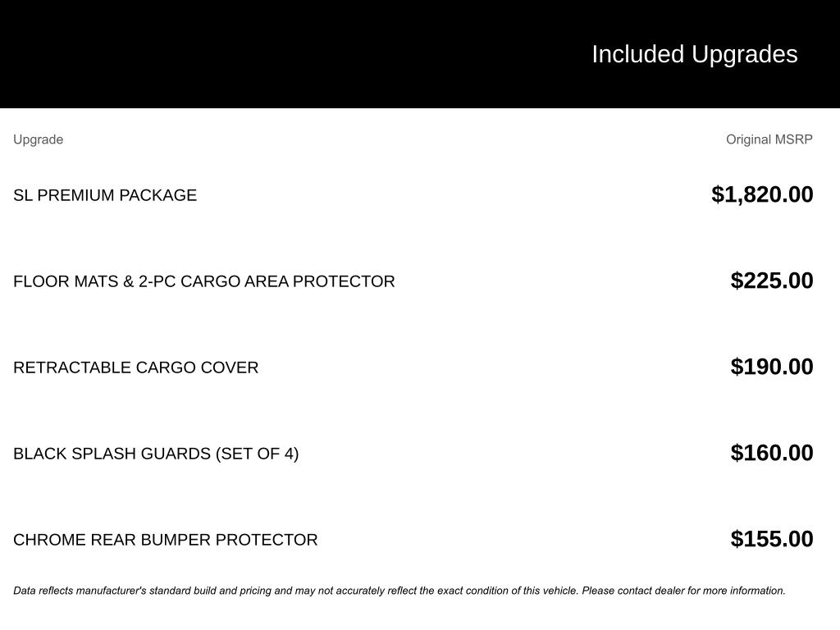Select RETRACTABLE CARGO COVER row
Screen dimensions: 840x630
click(x=413, y=367)
